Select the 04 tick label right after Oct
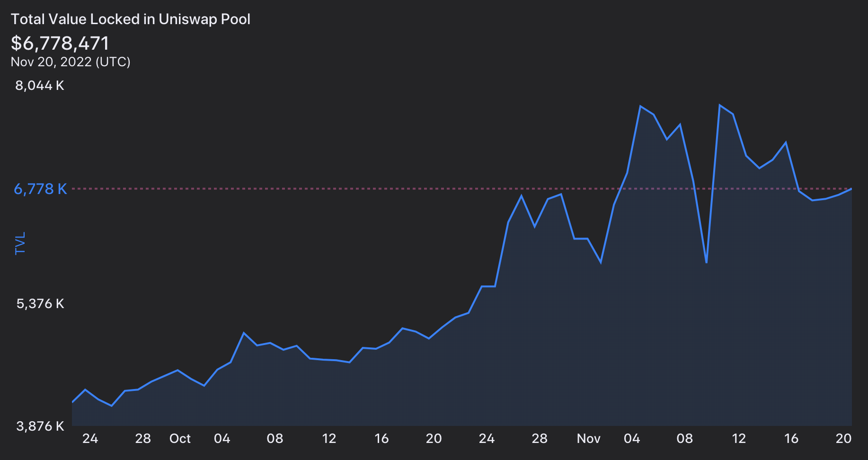868x460 pixels. [x=222, y=439]
